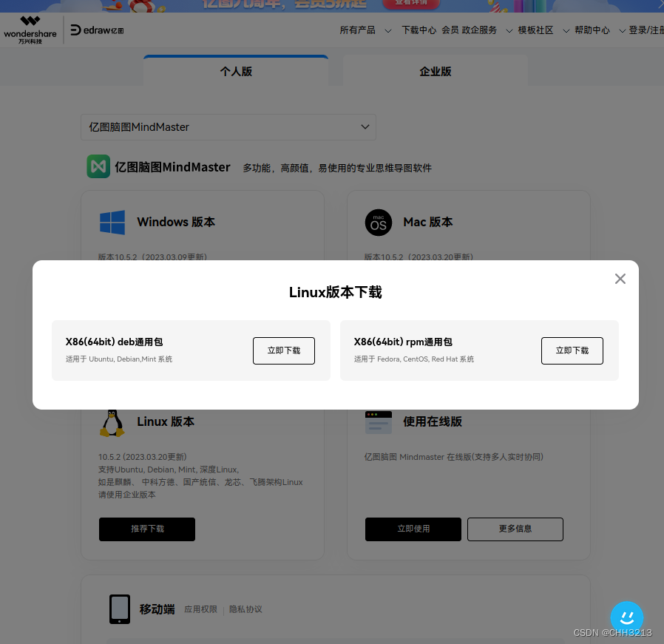
Task: Open the 应用权限 link
Action: [200, 609]
